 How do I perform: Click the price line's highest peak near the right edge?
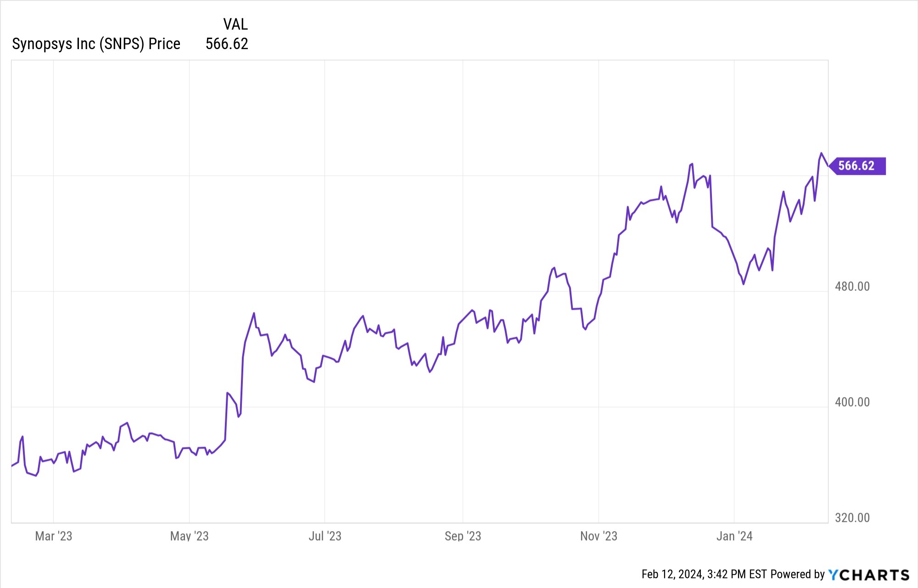[x=821, y=153]
